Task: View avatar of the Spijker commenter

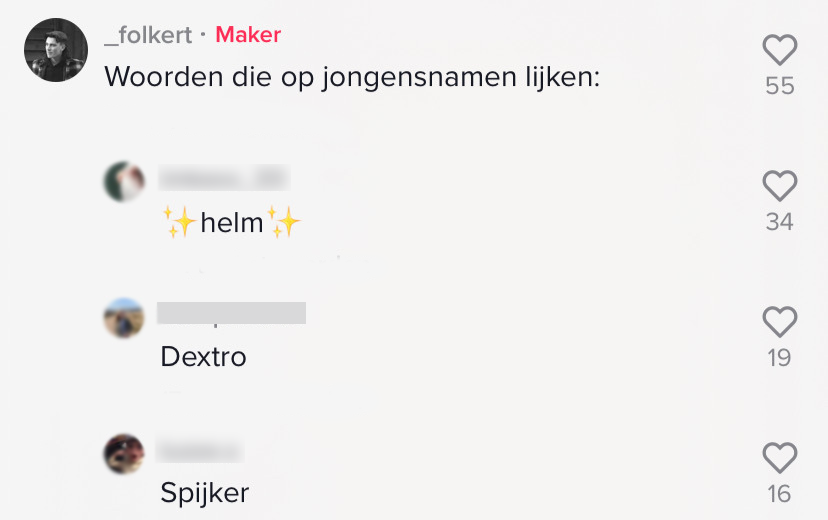Action: pos(124,454)
